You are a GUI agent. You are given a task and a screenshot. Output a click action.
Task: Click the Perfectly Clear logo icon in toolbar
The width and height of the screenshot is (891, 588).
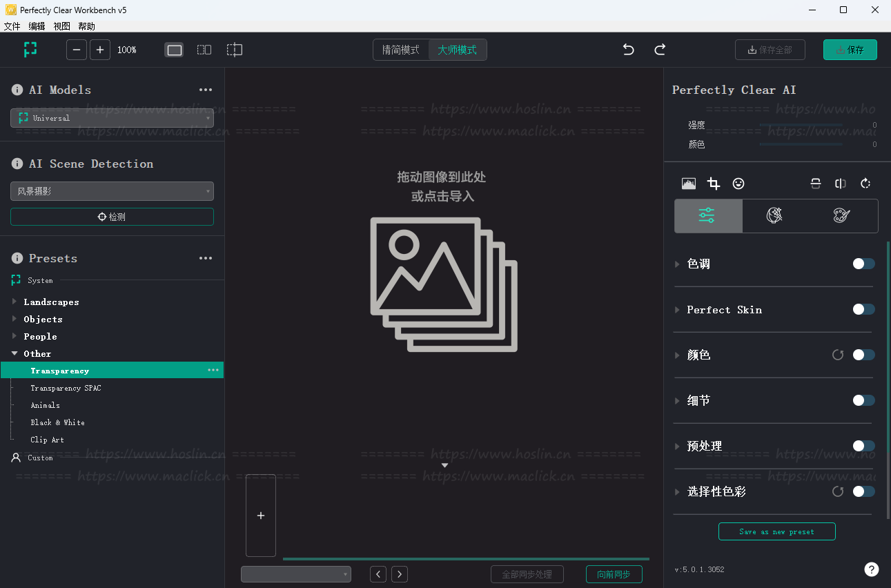point(30,50)
